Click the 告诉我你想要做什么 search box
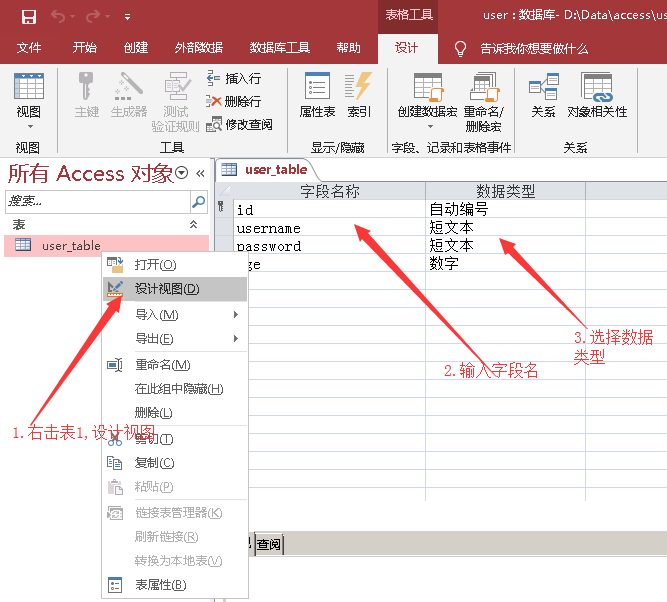 534,49
